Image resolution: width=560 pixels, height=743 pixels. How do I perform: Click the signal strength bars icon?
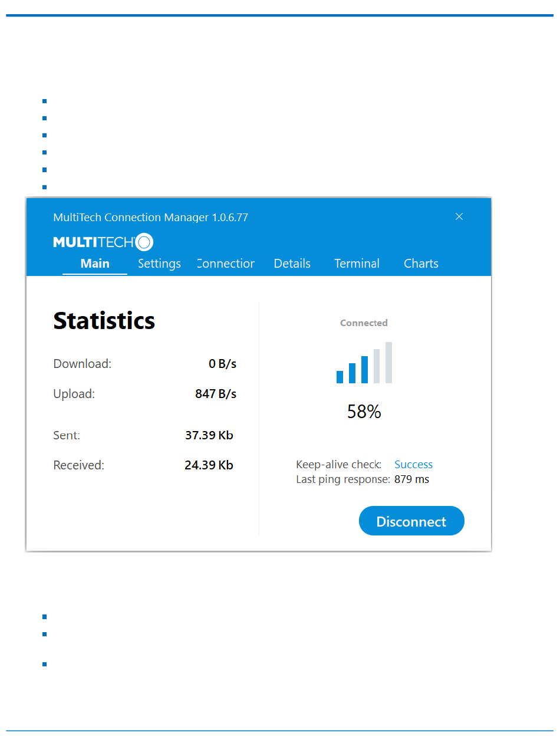click(364, 363)
